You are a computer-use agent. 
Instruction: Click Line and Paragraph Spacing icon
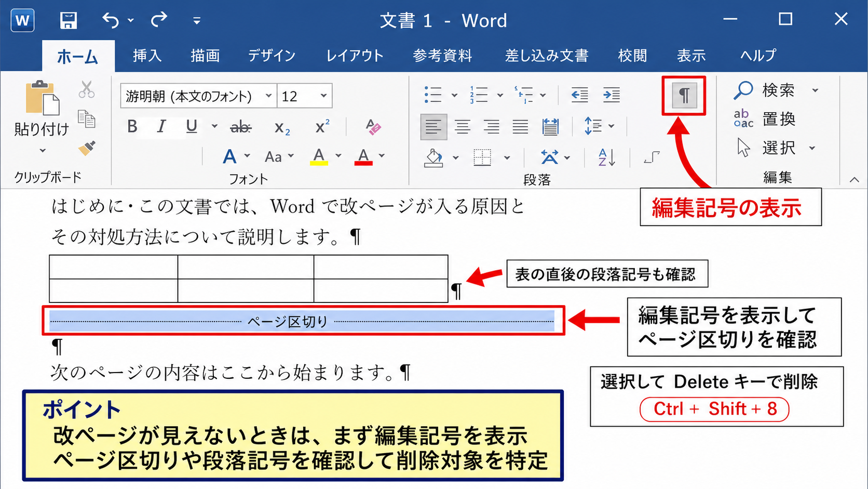593,126
